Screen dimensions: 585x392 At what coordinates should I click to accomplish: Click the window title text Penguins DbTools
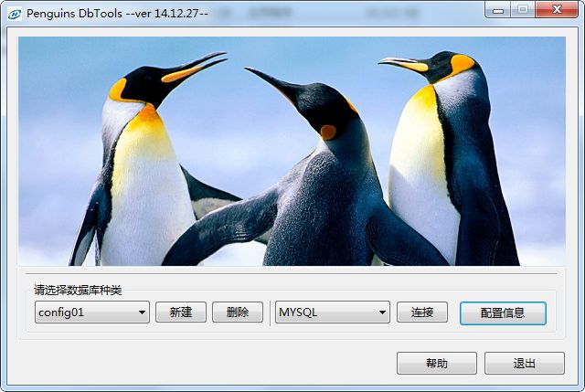74,14
